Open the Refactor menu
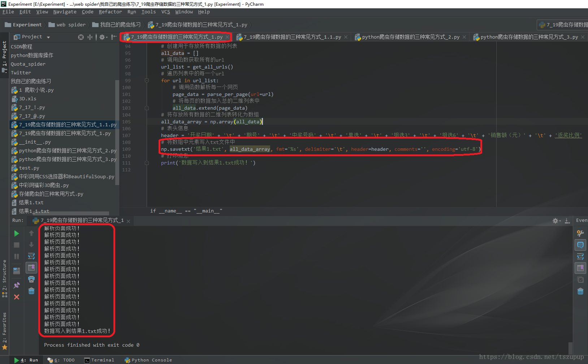The image size is (588, 364). pyautogui.click(x=110, y=12)
